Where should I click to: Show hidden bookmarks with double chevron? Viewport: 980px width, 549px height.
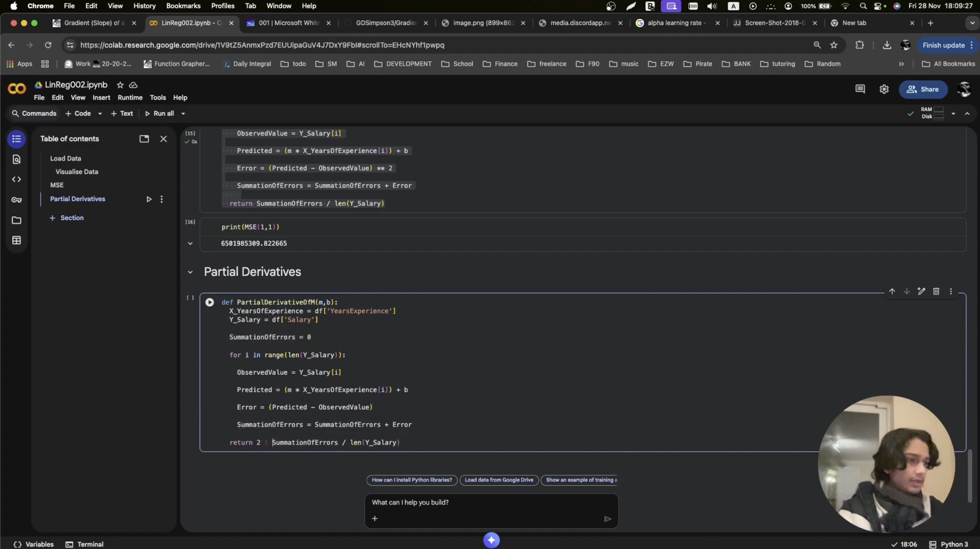901,64
